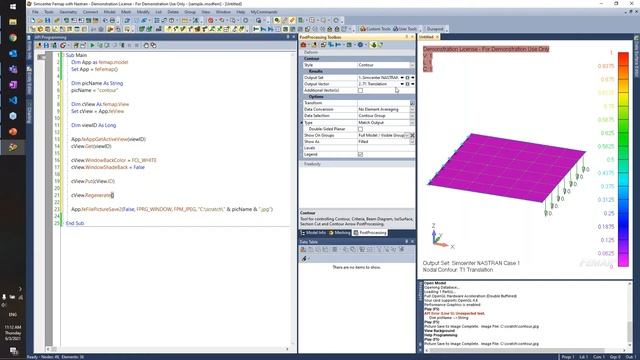Open the Type Match Output dropdown
This screenshot has width=640, height=360.
click(x=412, y=122)
